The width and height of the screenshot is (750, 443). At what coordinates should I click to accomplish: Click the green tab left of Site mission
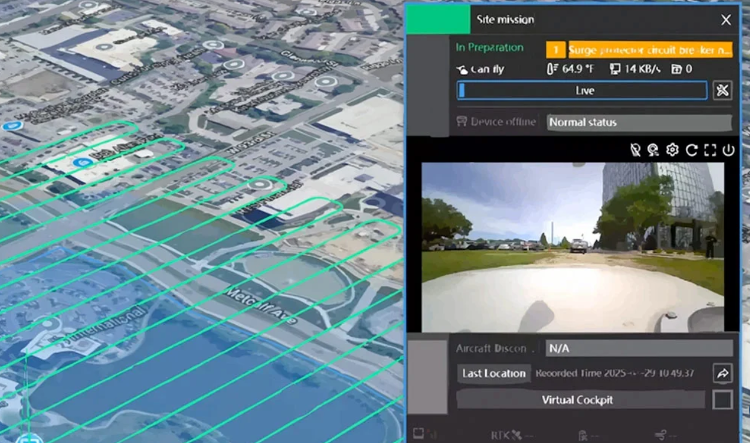point(438,19)
